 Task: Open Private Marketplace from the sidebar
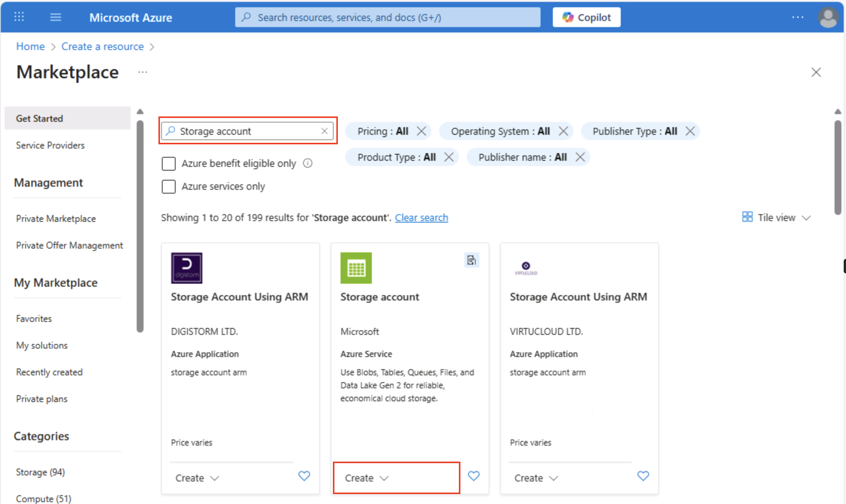point(56,218)
